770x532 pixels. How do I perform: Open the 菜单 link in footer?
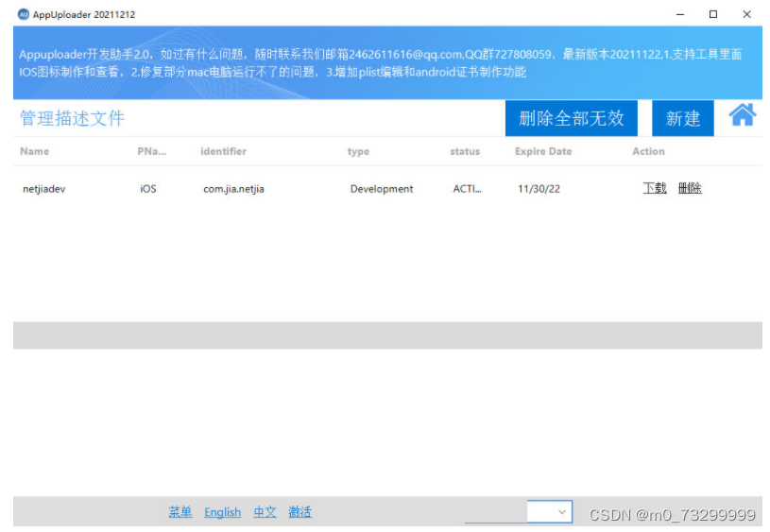[180, 512]
